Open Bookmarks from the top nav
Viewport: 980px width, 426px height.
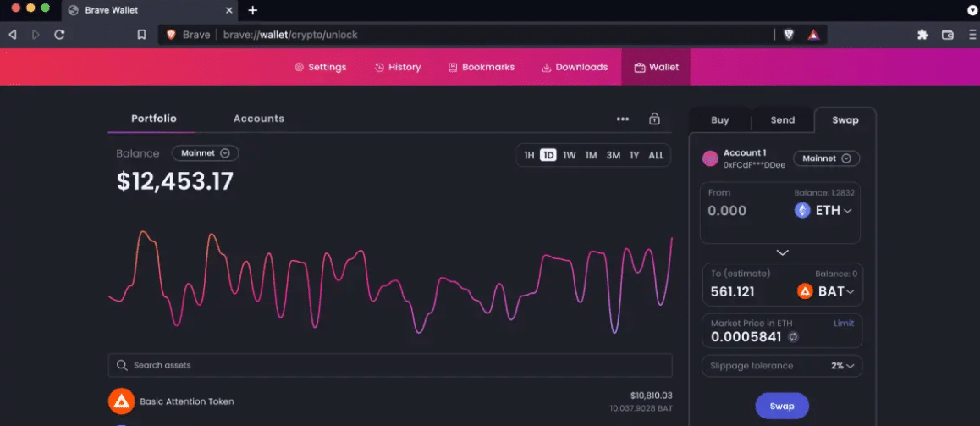pos(482,67)
